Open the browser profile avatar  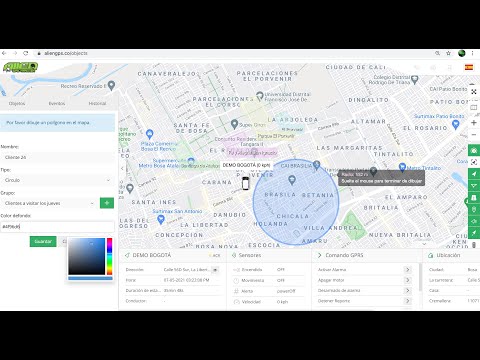[462, 53]
